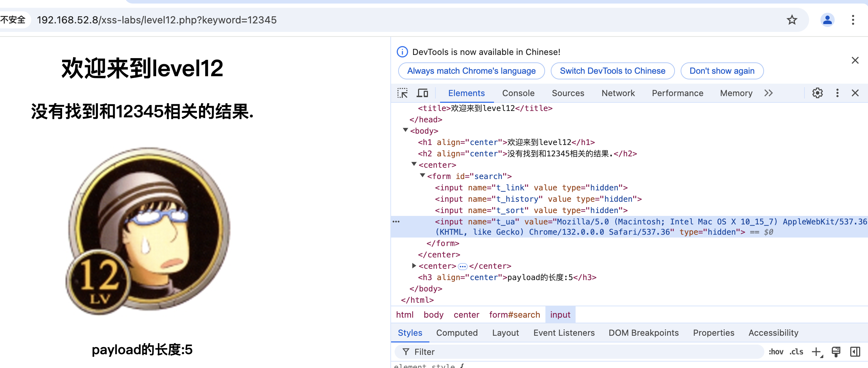This screenshot has height=368, width=868.
Task: Collapse the form id search node
Action: click(422, 175)
